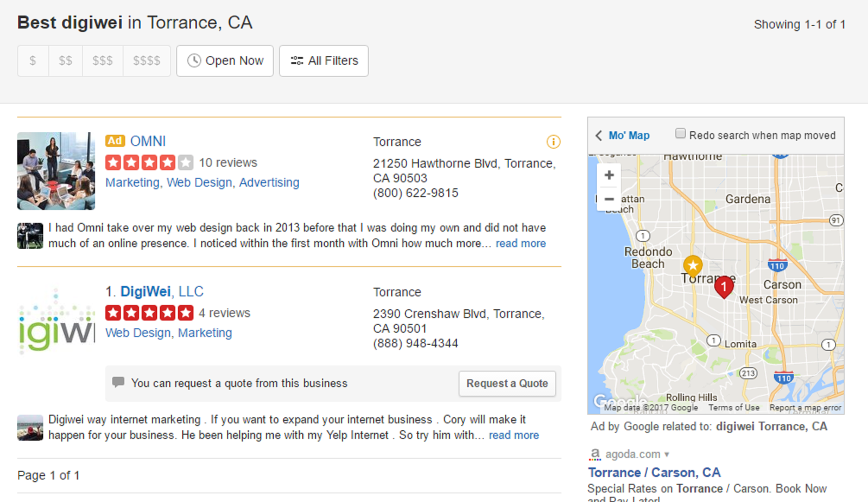
Task: Zoom out on the map
Action: pos(609,199)
